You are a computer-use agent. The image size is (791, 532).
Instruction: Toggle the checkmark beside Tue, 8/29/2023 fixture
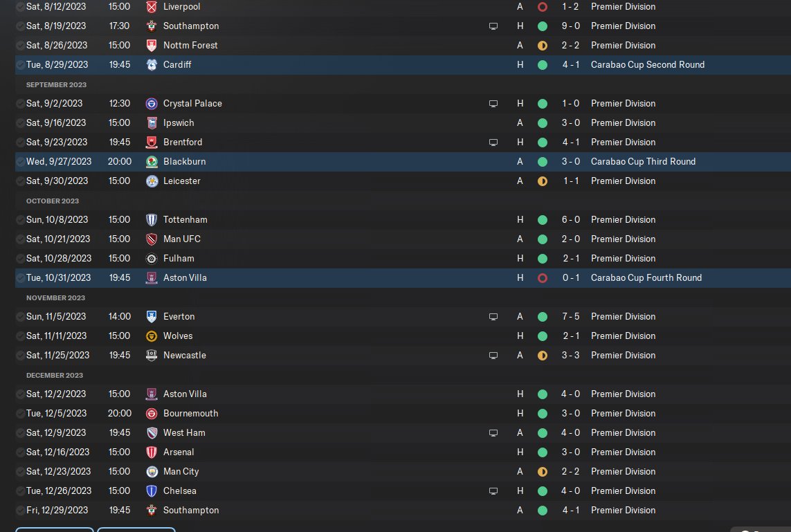point(20,64)
